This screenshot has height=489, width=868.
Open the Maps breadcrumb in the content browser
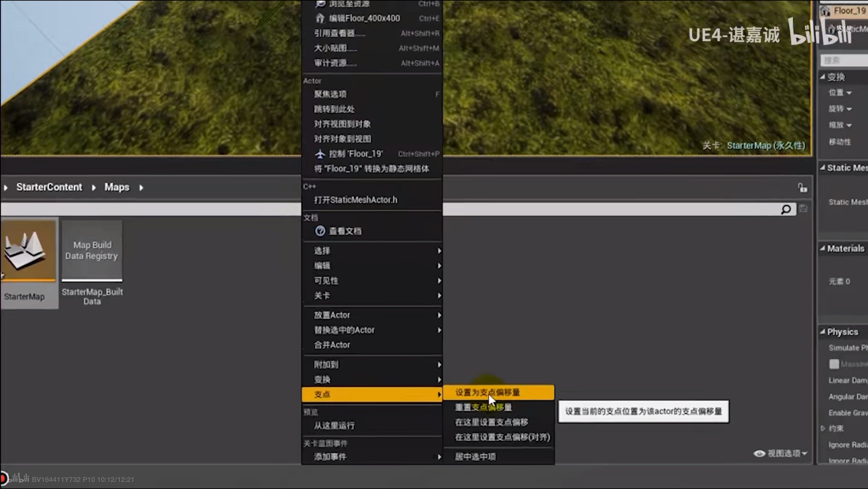pyautogui.click(x=116, y=187)
